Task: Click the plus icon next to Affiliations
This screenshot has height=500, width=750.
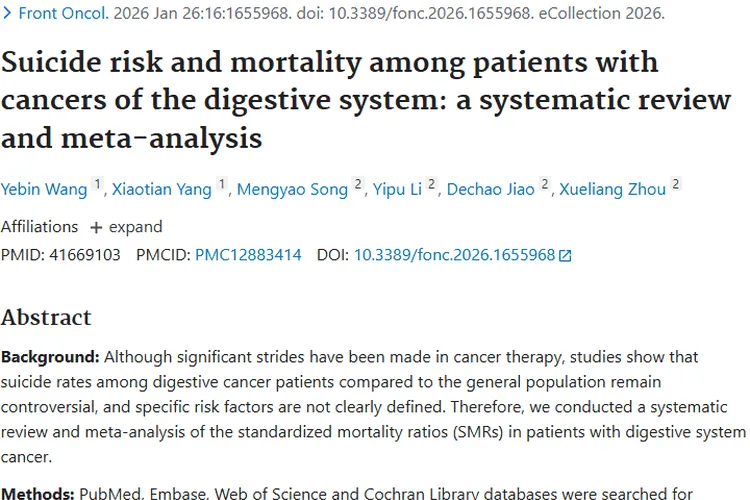Action: click(96, 227)
